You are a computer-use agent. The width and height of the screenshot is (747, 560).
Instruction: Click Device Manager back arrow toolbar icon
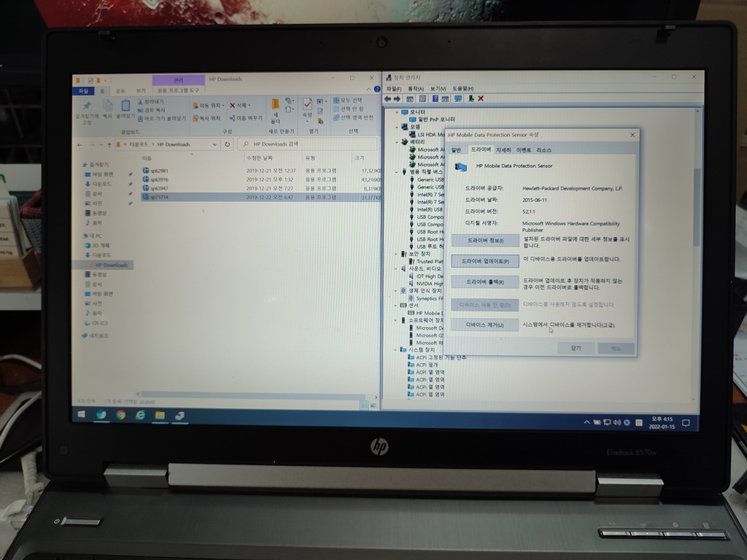[x=388, y=99]
